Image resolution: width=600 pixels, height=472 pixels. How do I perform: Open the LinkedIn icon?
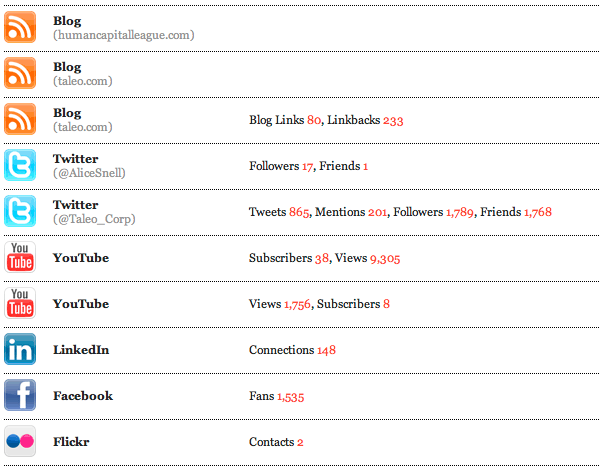(20, 349)
